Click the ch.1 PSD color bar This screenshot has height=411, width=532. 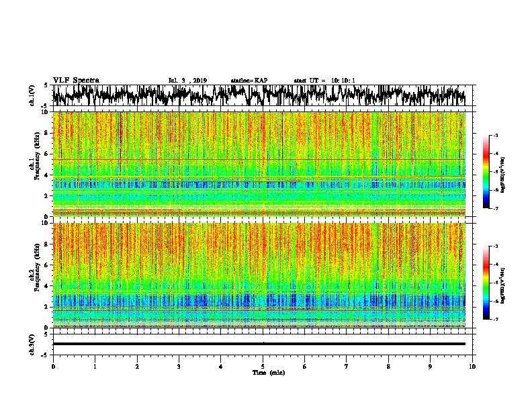coord(486,172)
